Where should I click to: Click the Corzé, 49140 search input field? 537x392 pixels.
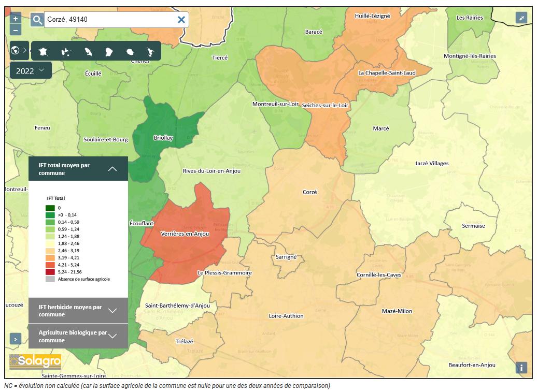pos(109,20)
